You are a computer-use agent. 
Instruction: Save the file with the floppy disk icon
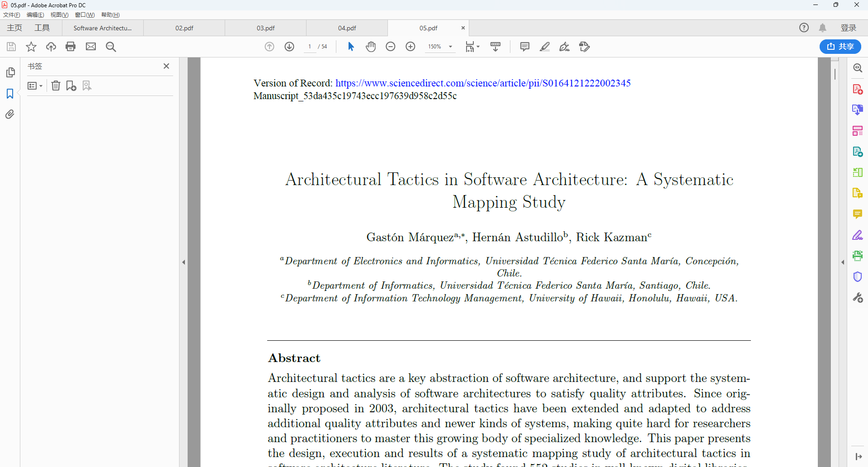click(11, 47)
